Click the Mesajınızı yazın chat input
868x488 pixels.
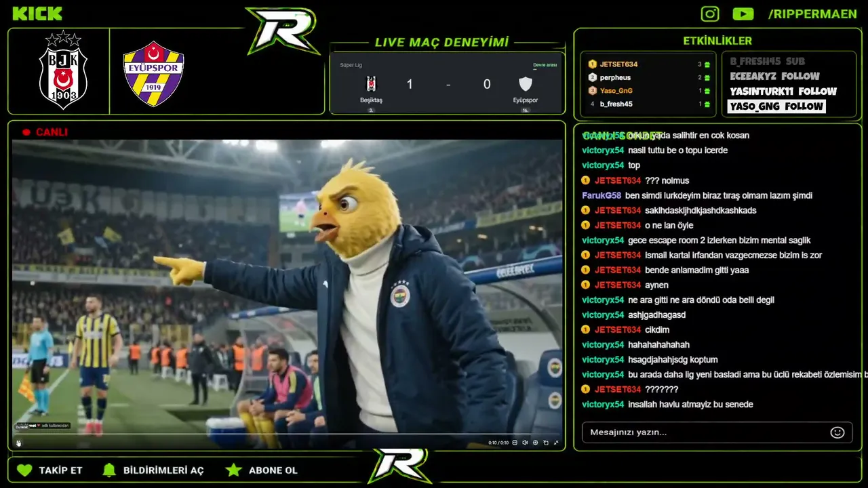coord(717,432)
